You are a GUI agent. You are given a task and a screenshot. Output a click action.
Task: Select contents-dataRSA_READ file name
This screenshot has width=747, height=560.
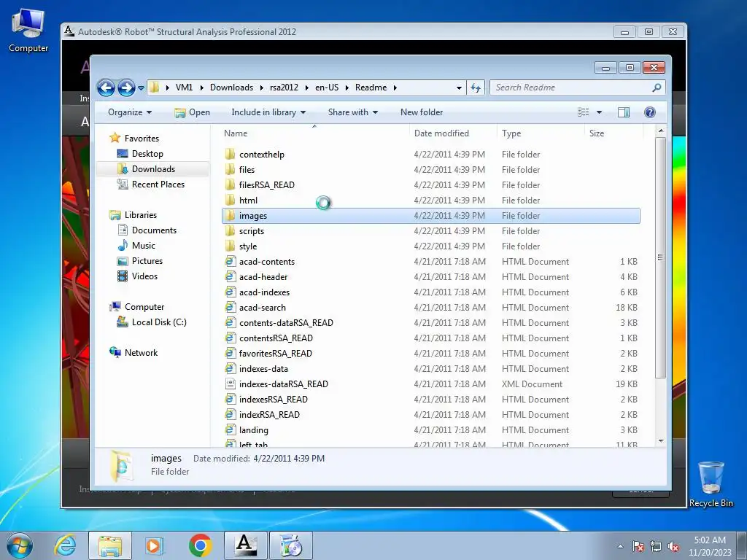pos(286,323)
